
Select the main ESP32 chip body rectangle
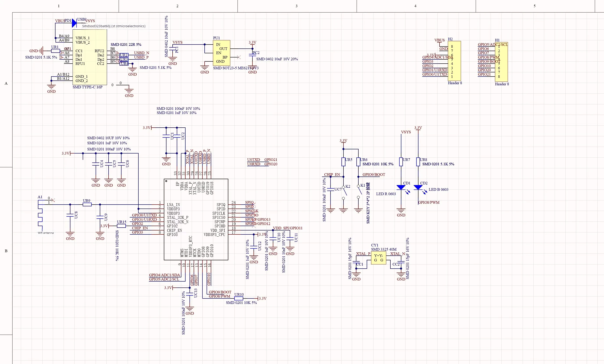196,219
